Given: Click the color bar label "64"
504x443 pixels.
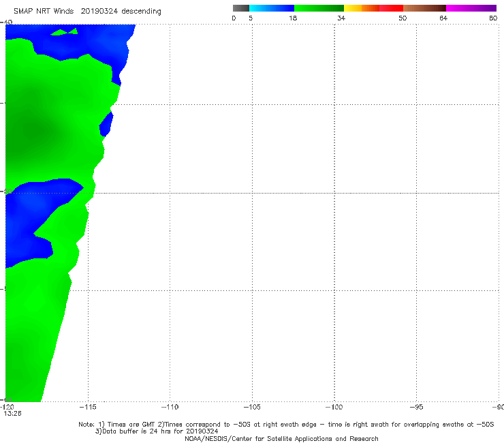Looking at the screenshot, I should pyautogui.click(x=443, y=18).
